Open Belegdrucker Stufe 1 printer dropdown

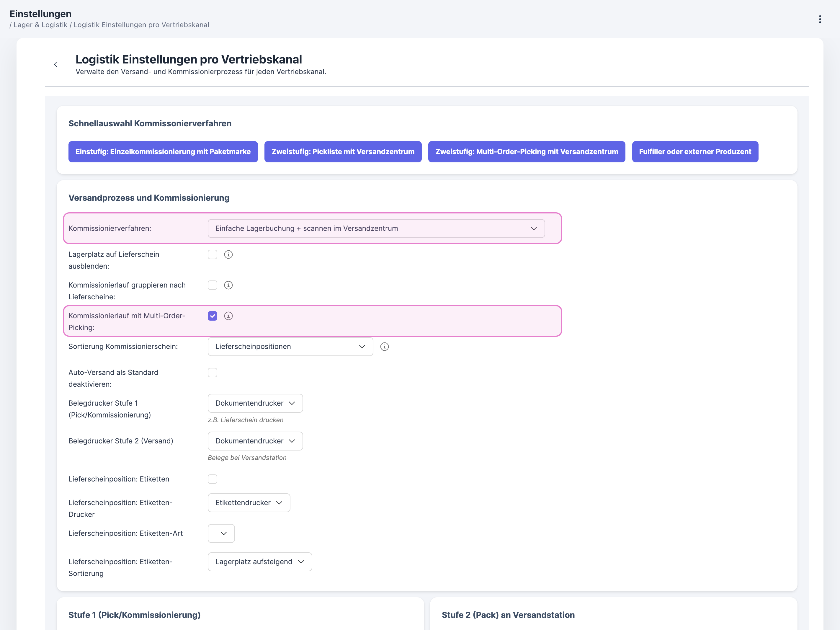click(x=255, y=403)
